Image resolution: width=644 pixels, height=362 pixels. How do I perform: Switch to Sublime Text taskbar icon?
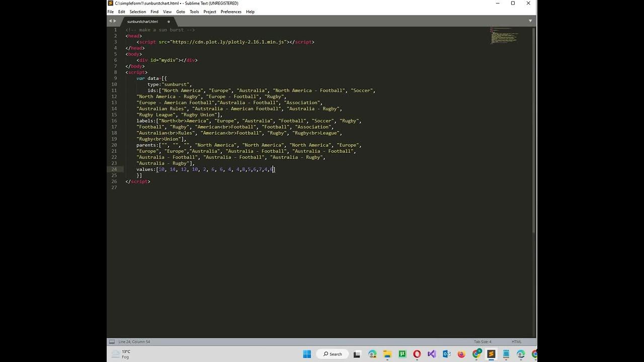(x=491, y=354)
